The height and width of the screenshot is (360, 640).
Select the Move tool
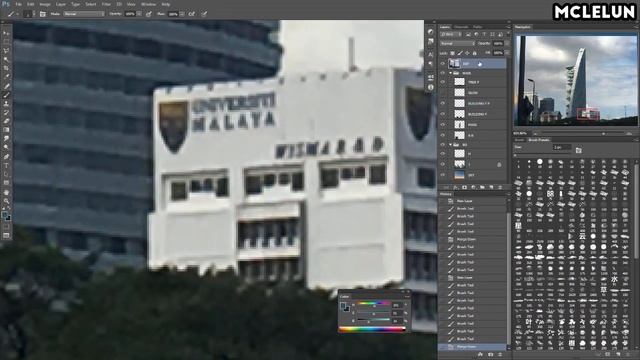point(6,33)
